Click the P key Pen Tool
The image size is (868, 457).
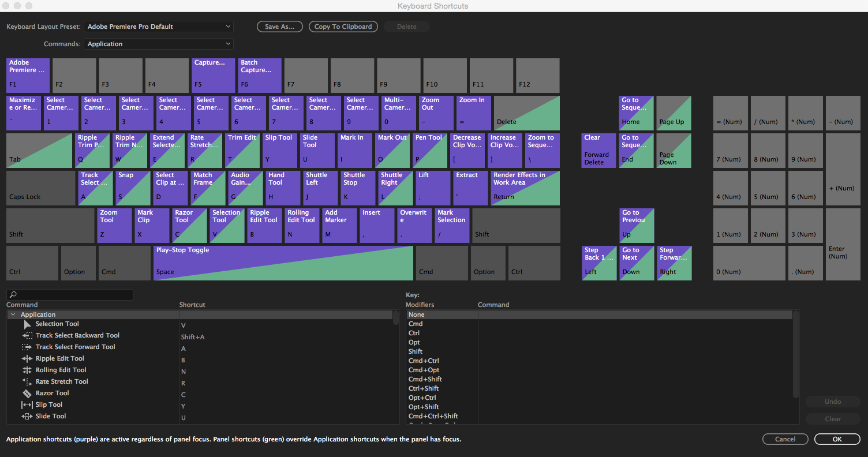pos(430,151)
